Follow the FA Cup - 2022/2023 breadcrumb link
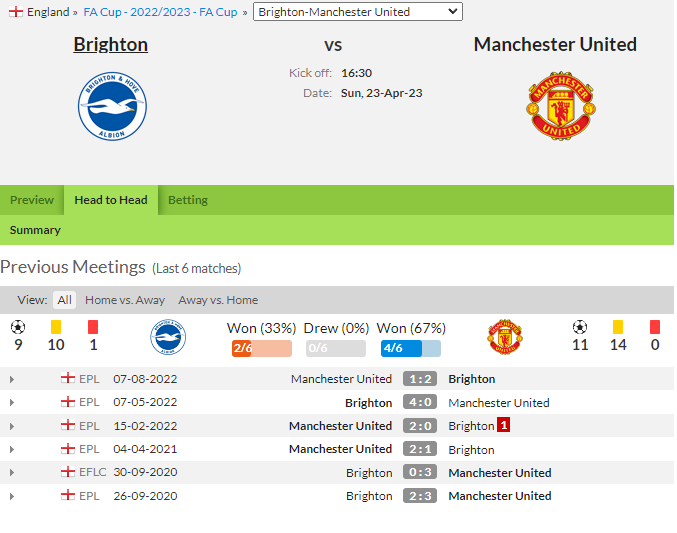 (160, 12)
